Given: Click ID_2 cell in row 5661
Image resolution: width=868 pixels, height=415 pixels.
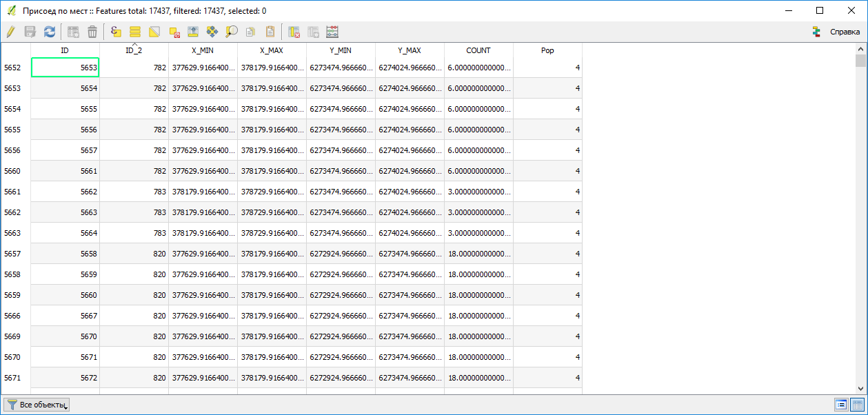Looking at the screenshot, I should 134,192.
